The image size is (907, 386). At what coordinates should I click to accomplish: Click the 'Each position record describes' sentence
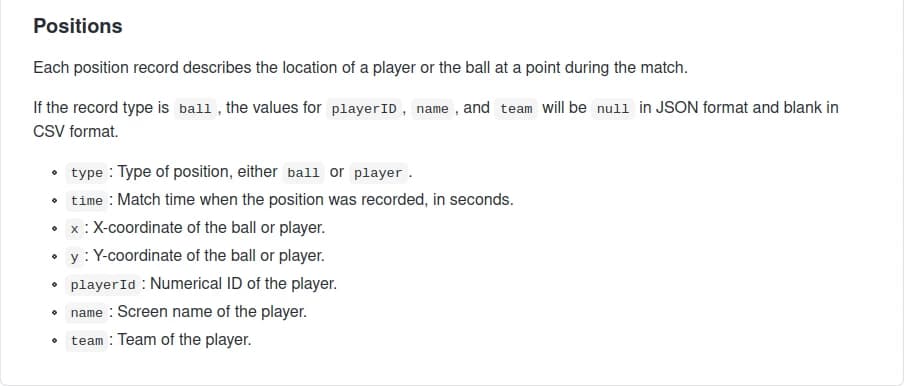click(360, 68)
